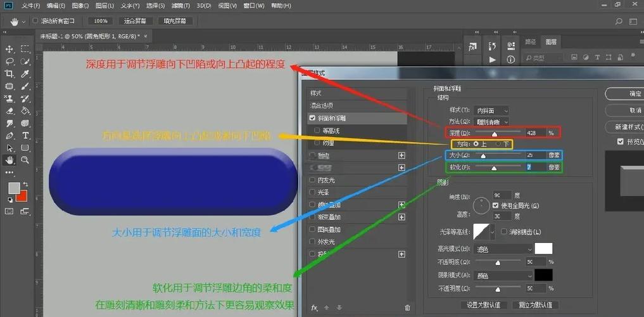644x317 pixels.
Task: Toggle 预览 checkbox
Action: click(x=620, y=141)
